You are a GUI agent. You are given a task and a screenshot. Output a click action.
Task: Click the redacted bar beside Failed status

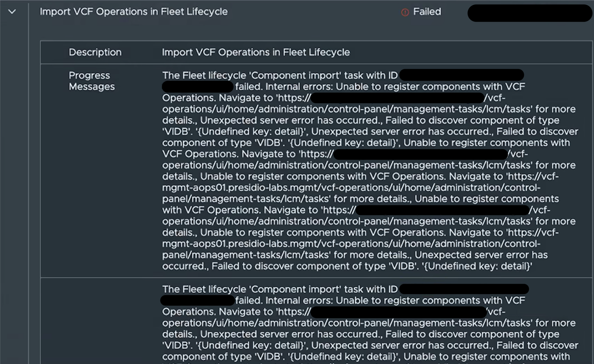point(530,13)
